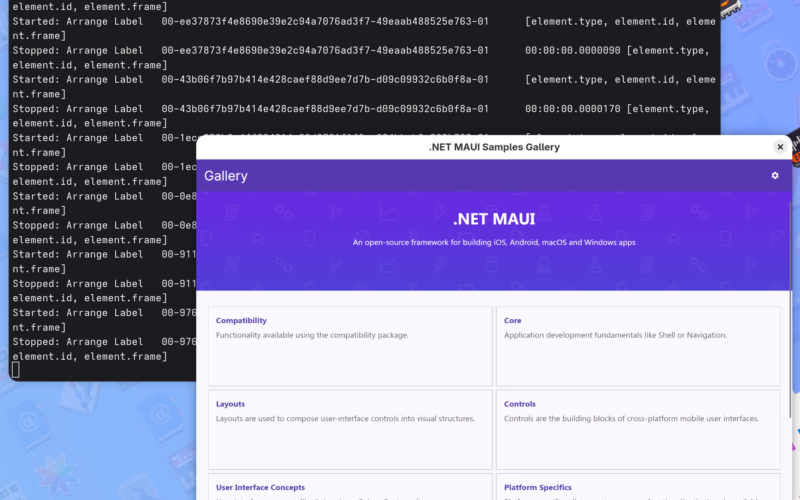This screenshot has height=500, width=800.
Task: Click the Compatibility card description text
Action: [x=312, y=335]
